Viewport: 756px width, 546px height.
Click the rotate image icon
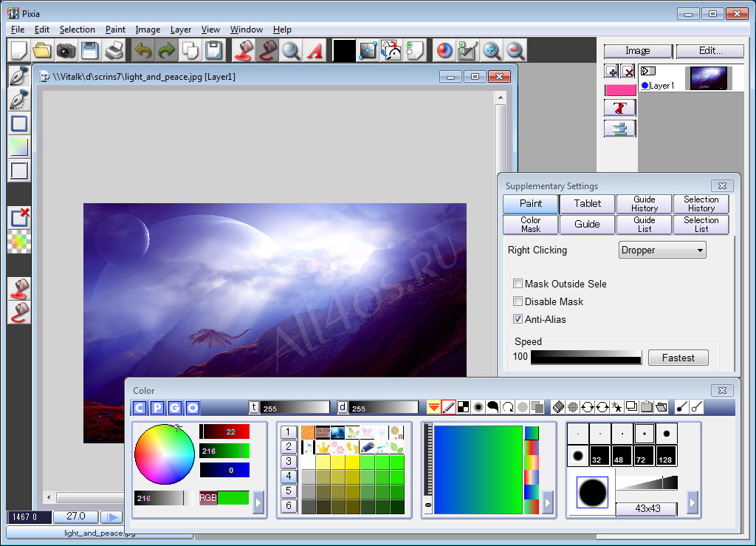(391, 50)
